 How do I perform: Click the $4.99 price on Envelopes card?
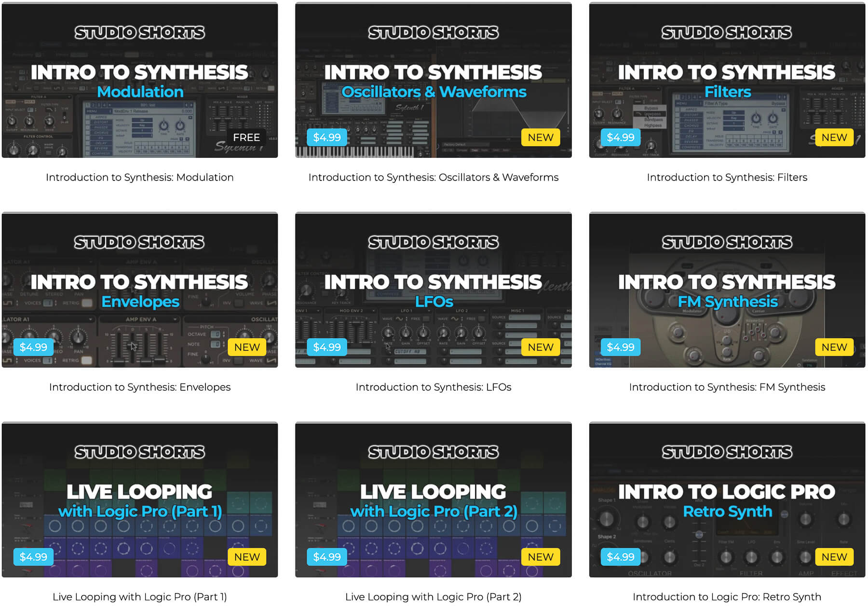[x=33, y=347]
